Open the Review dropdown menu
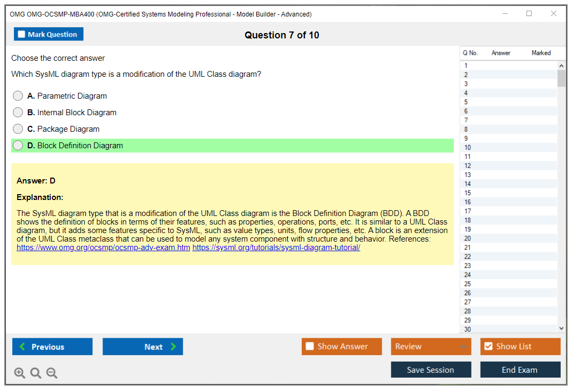Screen dimensions: 574x392 click(430, 347)
